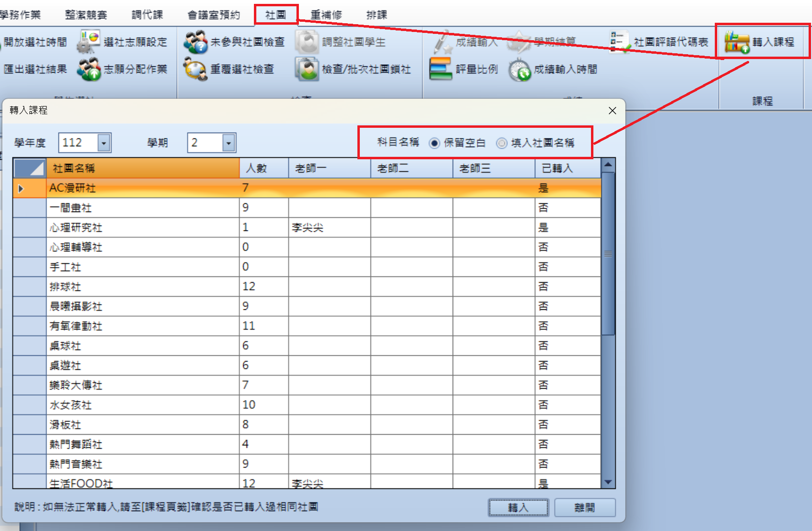The width and height of the screenshot is (812, 531).
Task: Click 學期結算 icon
Action: 519,42
